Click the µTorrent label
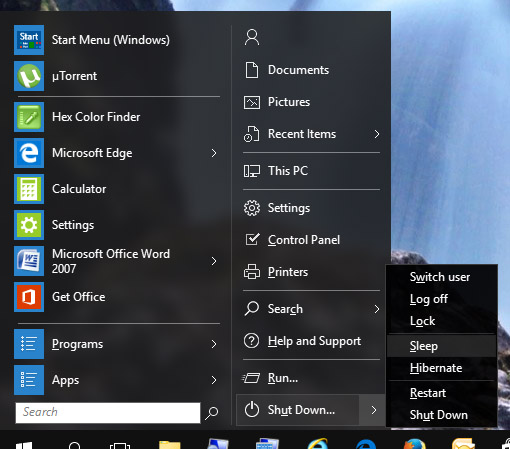The height and width of the screenshot is (449, 510). pyautogui.click(x=74, y=76)
